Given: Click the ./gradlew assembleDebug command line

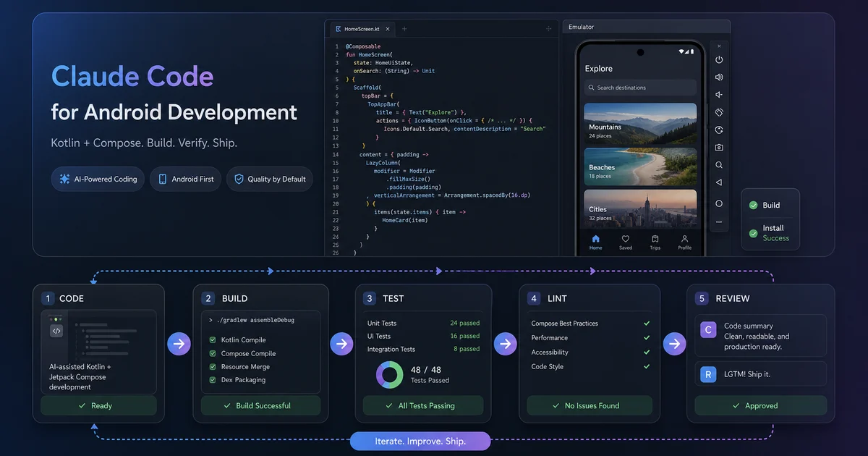Looking at the screenshot, I should (x=251, y=320).
